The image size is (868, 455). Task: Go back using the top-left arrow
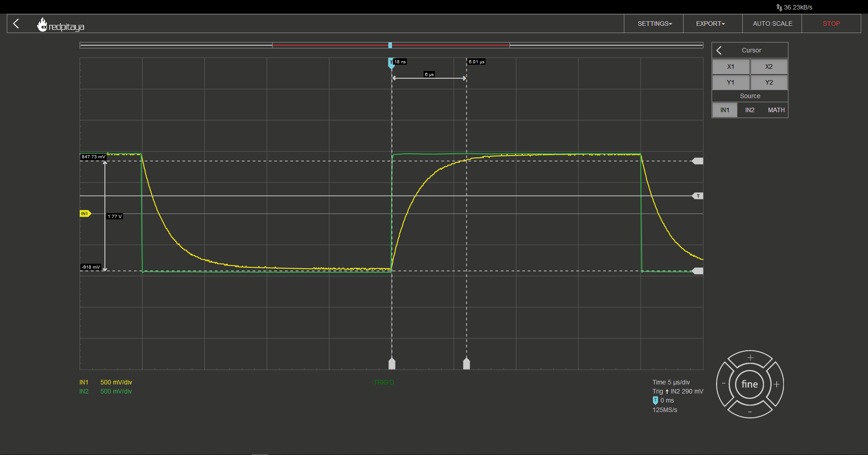[16, 24]
